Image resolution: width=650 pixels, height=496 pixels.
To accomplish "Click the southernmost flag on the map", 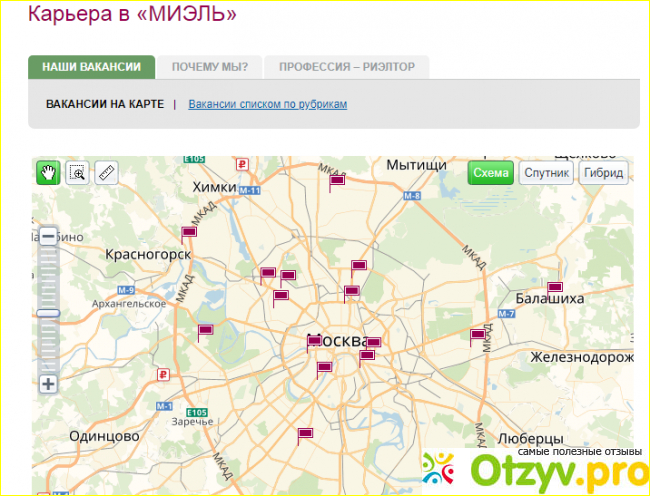I will point(305,433).
